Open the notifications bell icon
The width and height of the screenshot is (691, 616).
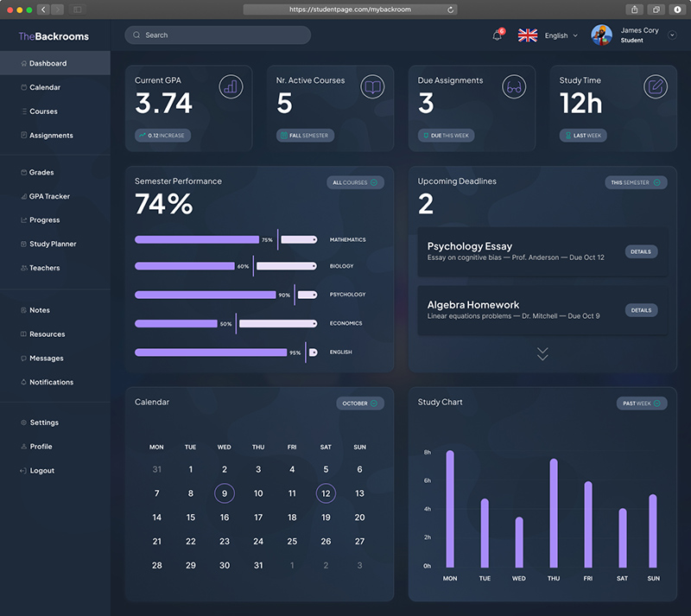click(x=498, y=35)
